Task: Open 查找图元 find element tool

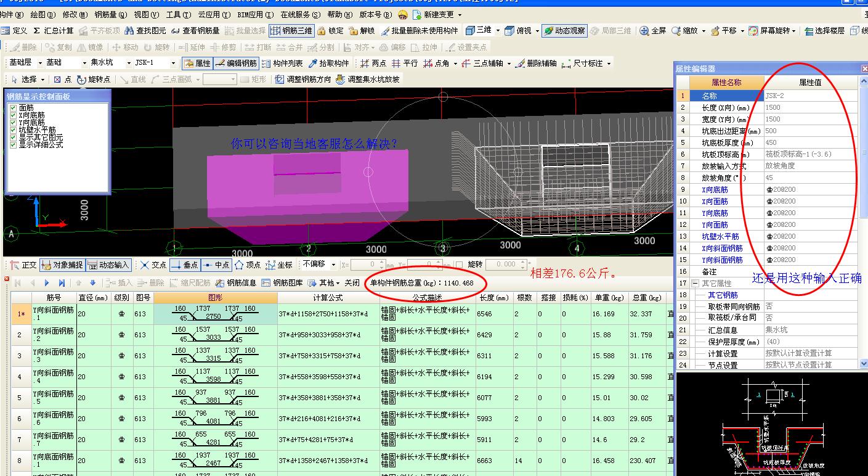Action: click(145, 30)
